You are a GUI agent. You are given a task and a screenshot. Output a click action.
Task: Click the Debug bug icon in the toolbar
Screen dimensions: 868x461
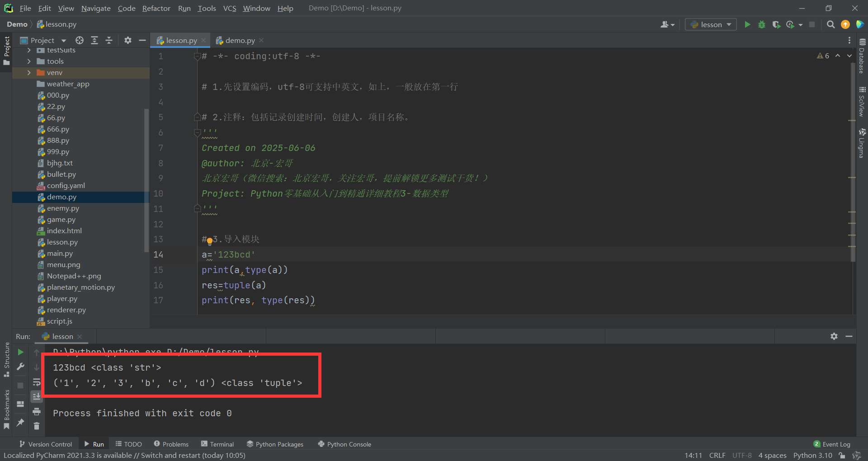[x=762, y=24]
